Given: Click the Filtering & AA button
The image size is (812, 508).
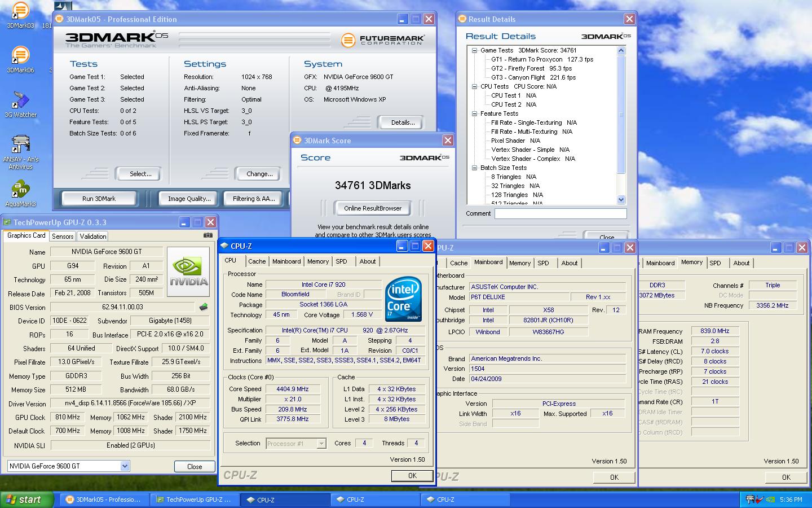Looking at the screenshot, I should [254, 199].
